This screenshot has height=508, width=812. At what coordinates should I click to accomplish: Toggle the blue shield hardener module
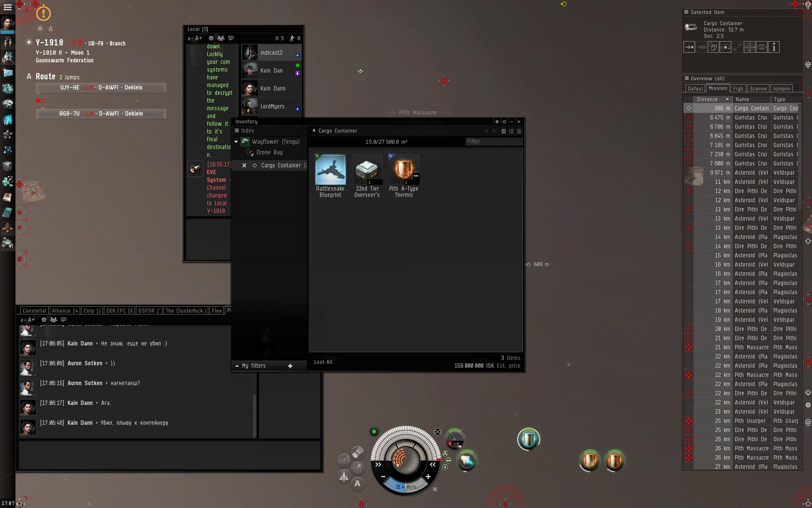pyautogui.click(x=528, y=439)
